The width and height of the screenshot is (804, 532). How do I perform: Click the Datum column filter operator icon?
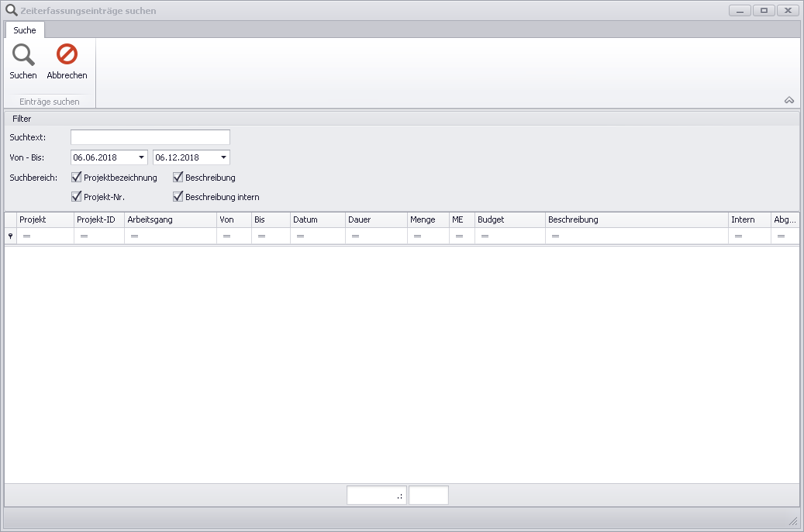click(x=300, y=236)
